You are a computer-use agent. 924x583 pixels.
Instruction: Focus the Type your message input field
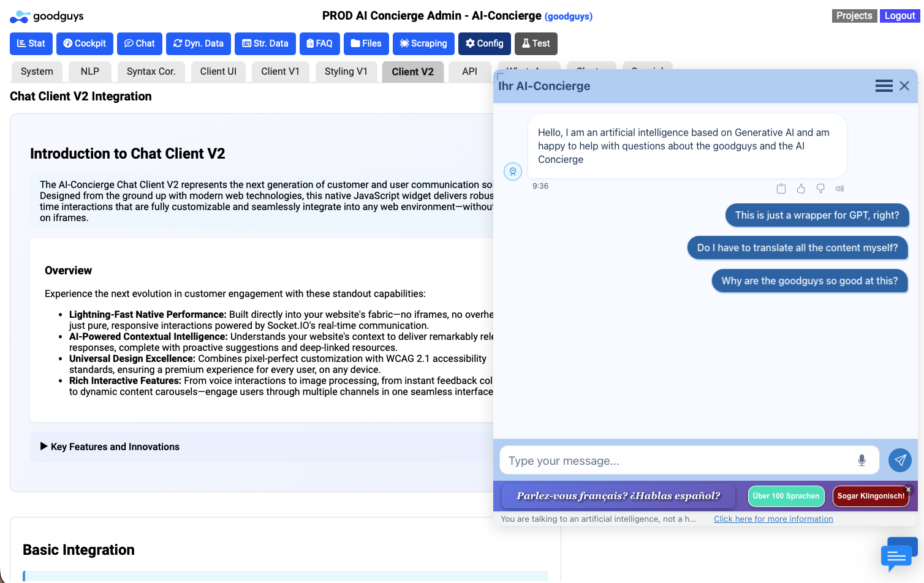coord(677,461)
